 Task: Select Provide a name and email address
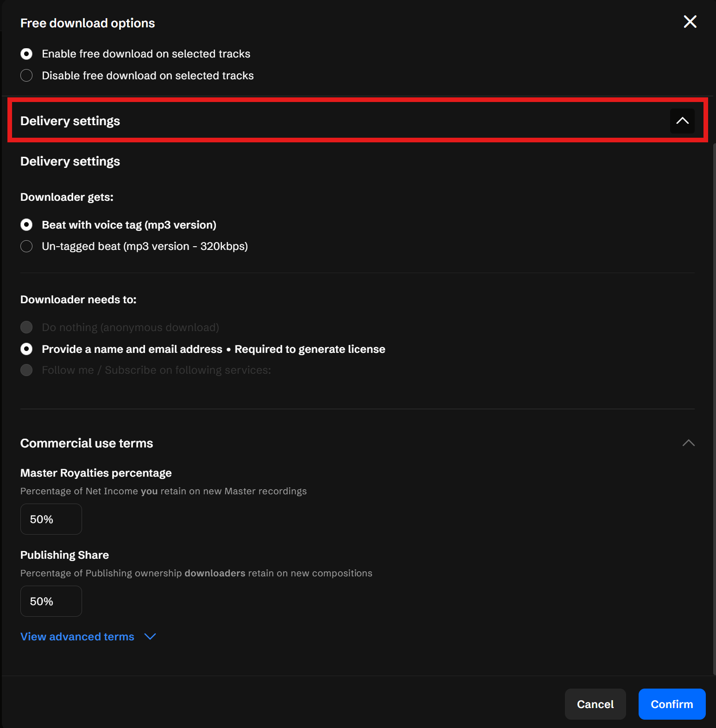pos(27,349)
